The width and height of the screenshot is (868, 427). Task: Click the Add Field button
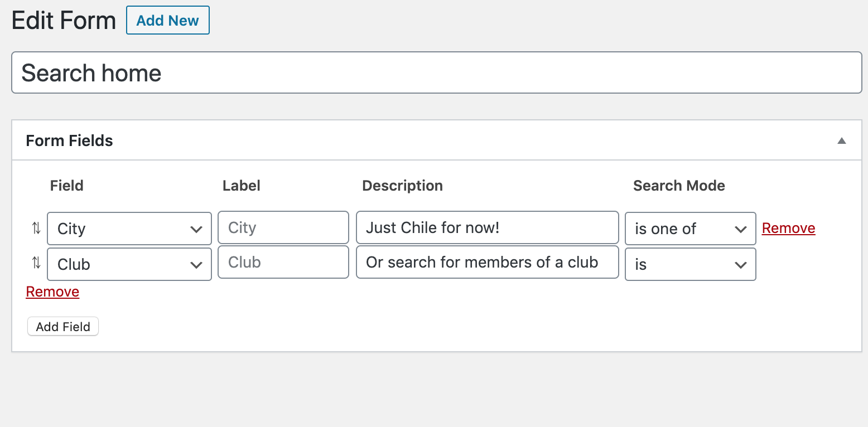pos(63,327)
